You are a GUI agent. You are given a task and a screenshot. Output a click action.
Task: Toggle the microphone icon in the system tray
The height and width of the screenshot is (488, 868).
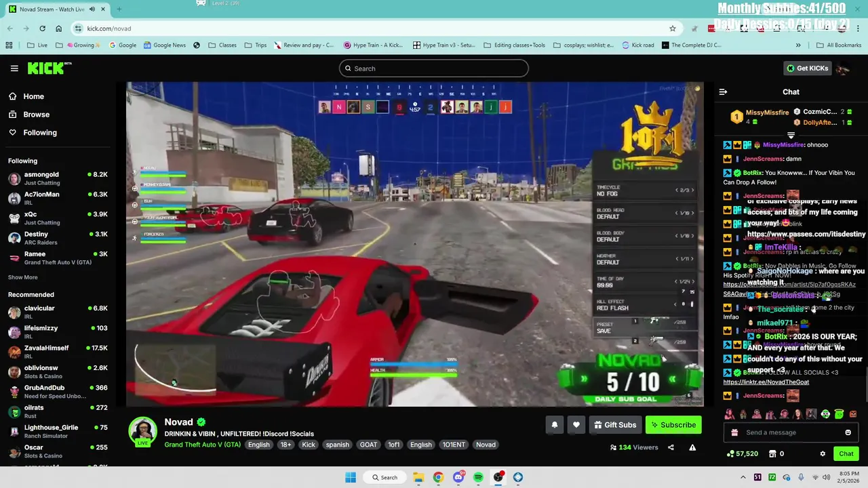click(801, 477)
